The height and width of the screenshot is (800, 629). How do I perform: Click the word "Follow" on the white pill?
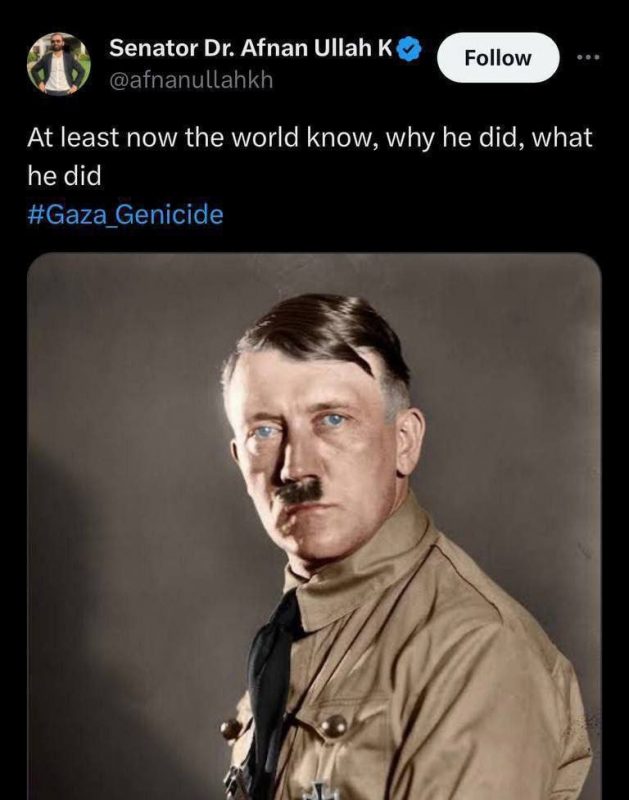(x=498, y=58)
